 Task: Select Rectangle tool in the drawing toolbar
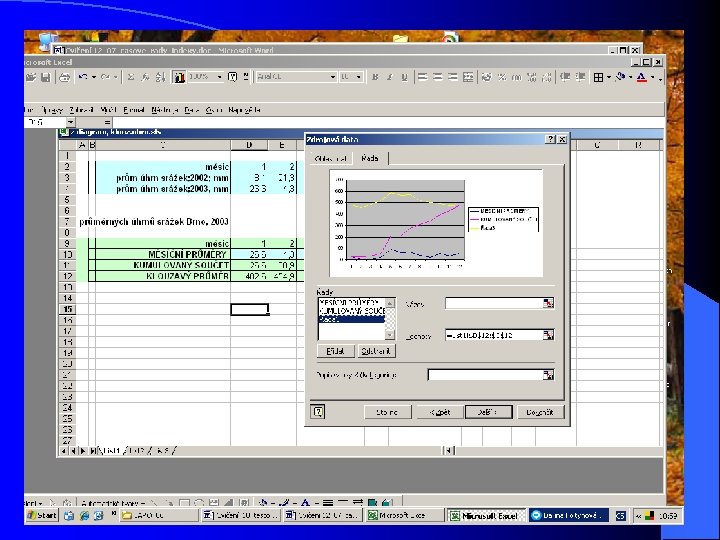[x=184, y=503]
